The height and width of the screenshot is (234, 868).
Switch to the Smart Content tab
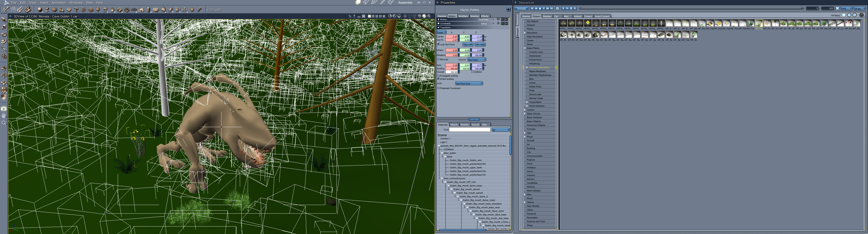pos(602,16)
